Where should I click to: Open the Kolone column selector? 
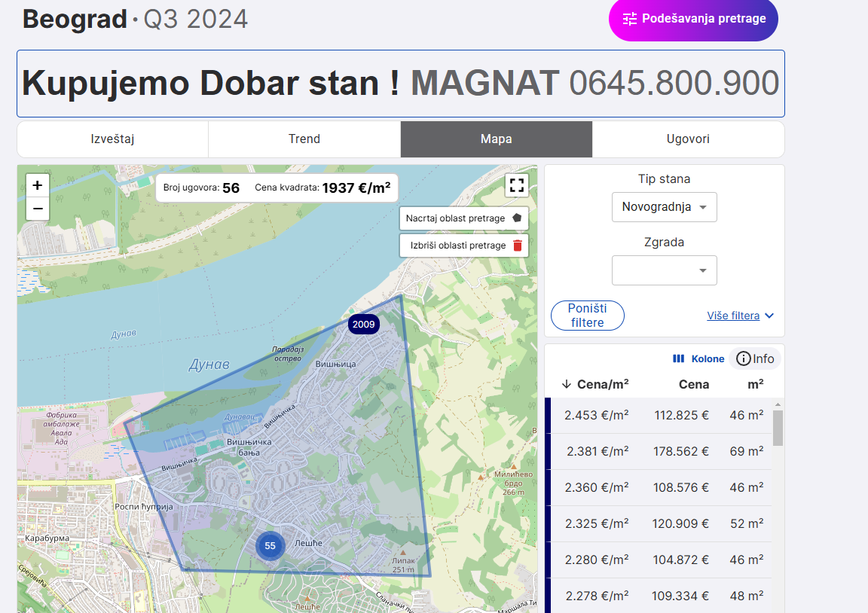pyautogui.click(x=698, y=359)
